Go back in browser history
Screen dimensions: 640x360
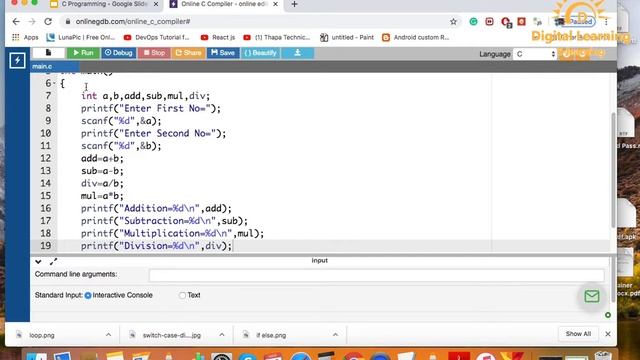click(x=16, y=22)
